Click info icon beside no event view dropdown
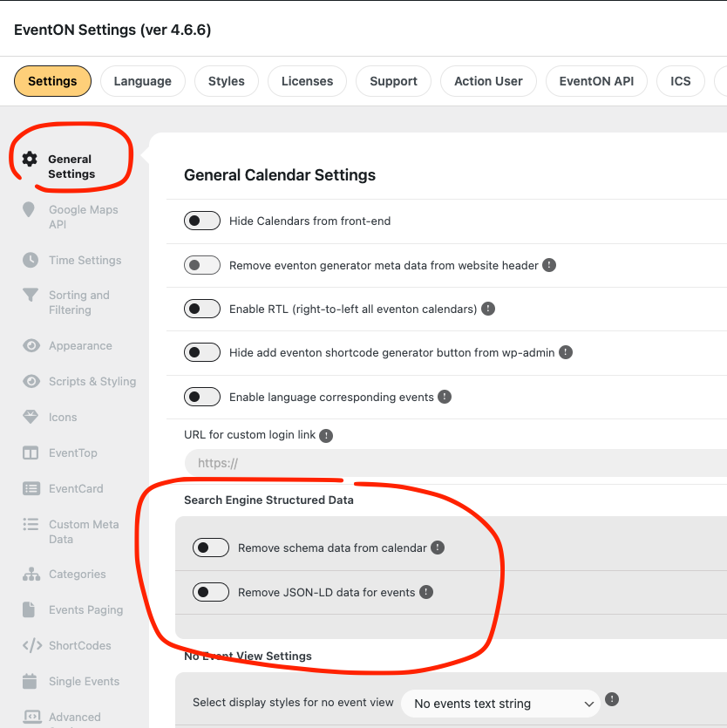This screenshot has width=727, height=728. pos(612,699)
